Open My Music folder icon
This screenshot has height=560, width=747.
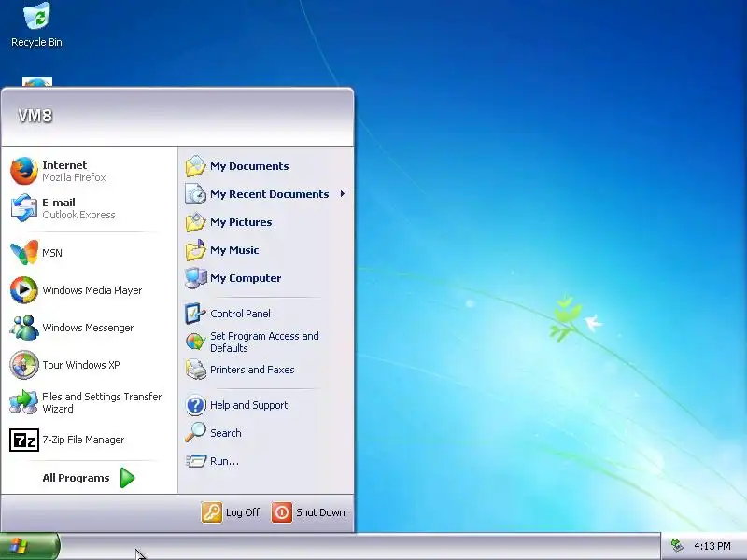[x=195, y=250]
